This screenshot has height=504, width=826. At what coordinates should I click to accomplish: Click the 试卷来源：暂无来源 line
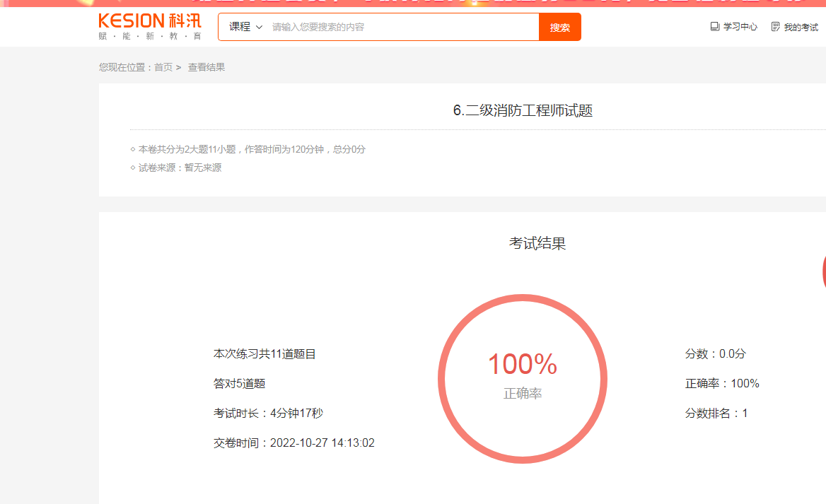point(180,168)
